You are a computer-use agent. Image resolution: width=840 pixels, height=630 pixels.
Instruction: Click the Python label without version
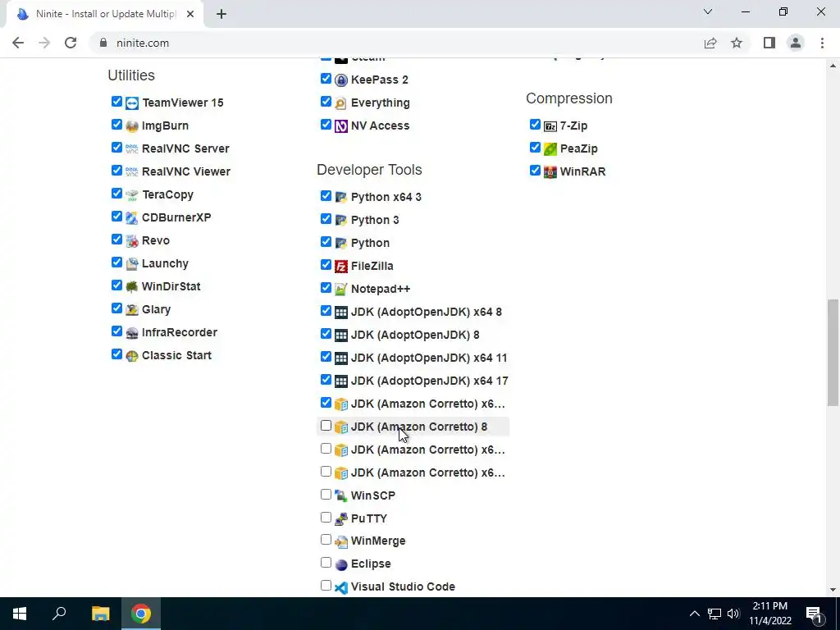370,243
